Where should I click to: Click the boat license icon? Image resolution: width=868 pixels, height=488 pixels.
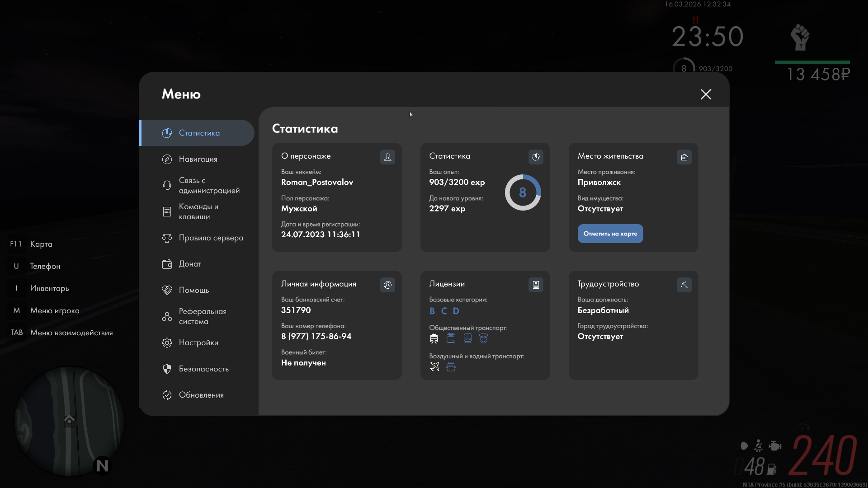451,366
